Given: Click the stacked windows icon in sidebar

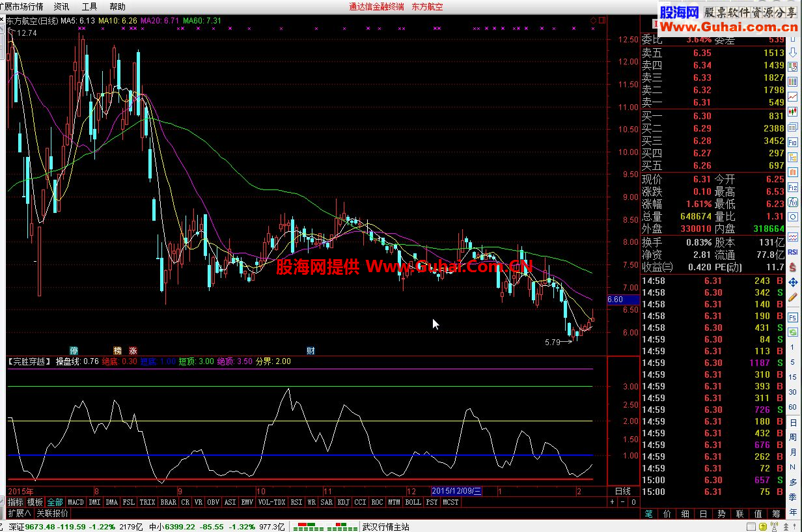Looking at the screenshot, I should 793,126.
